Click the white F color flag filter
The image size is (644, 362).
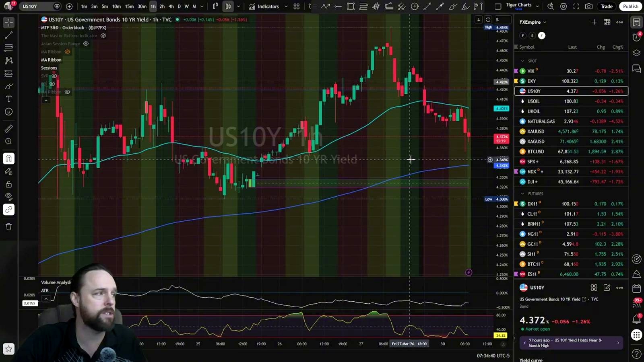point(542,36)
